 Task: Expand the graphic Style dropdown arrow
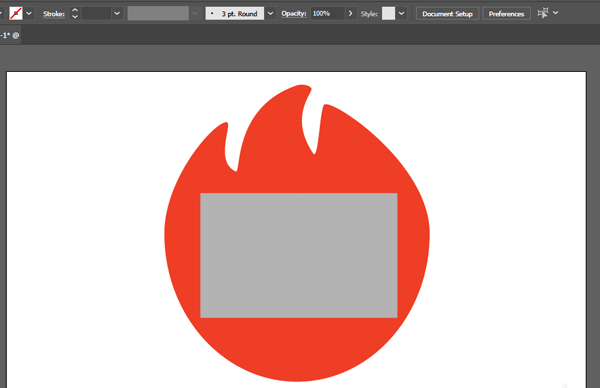tap(401, 13)
